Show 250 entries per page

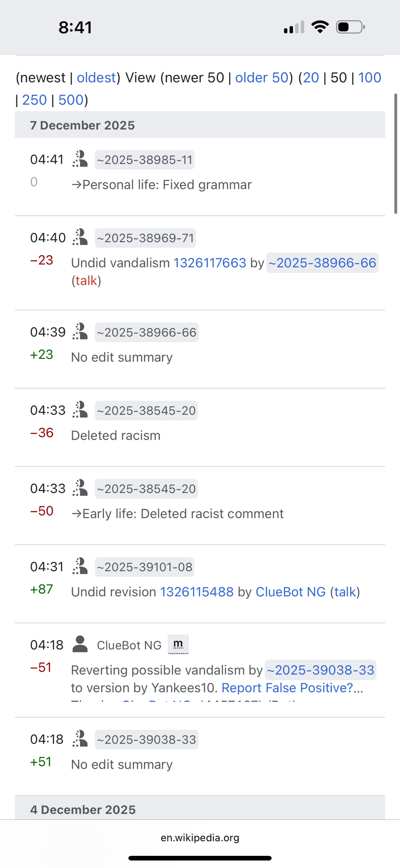pos(34,100)
